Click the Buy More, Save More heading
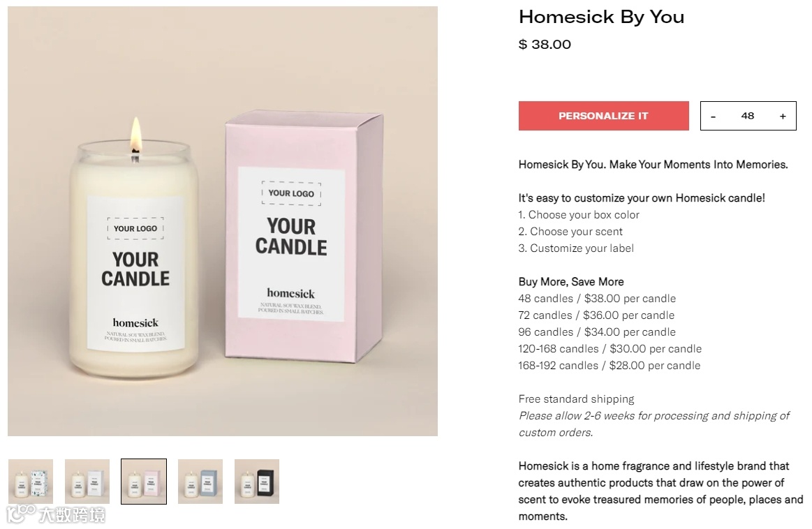The image size is (812, 529). tap(571, 281)
